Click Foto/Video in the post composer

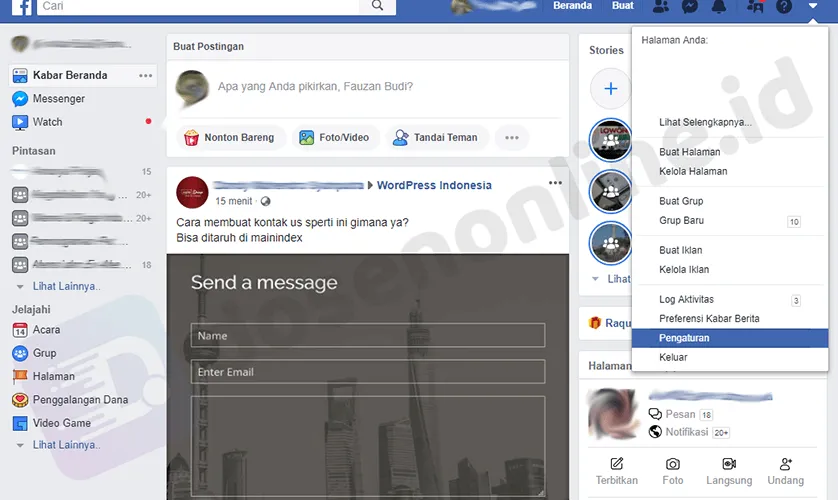click(x=335, y=138)
